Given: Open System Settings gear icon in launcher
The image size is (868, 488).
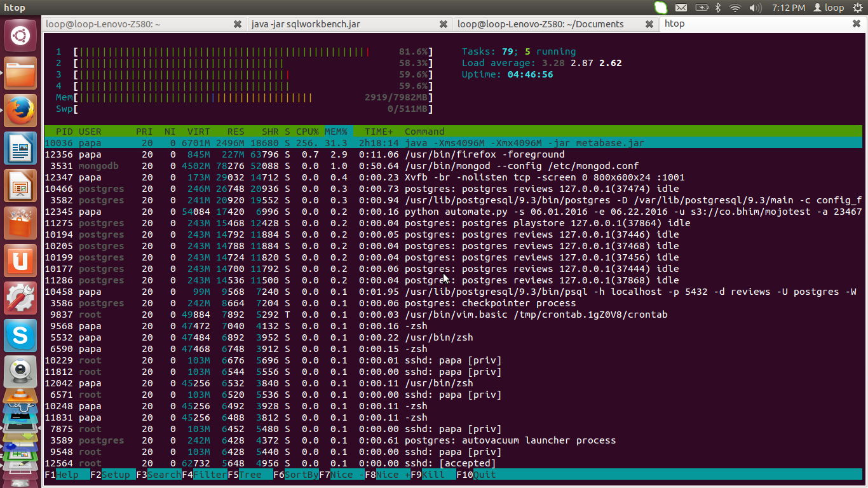Looking at the screenshot, I should coord(20,297).
